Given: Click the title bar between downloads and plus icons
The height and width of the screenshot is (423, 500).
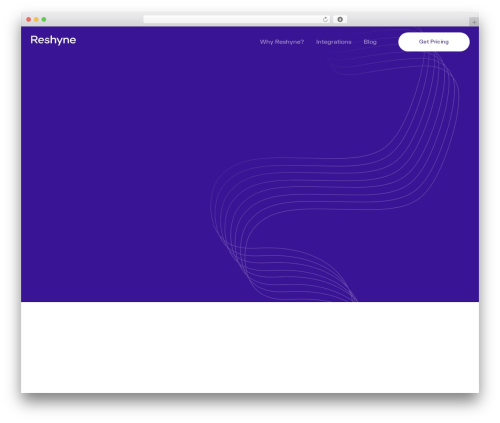Looking at the screenshot, I should click(x=408, y=19).
